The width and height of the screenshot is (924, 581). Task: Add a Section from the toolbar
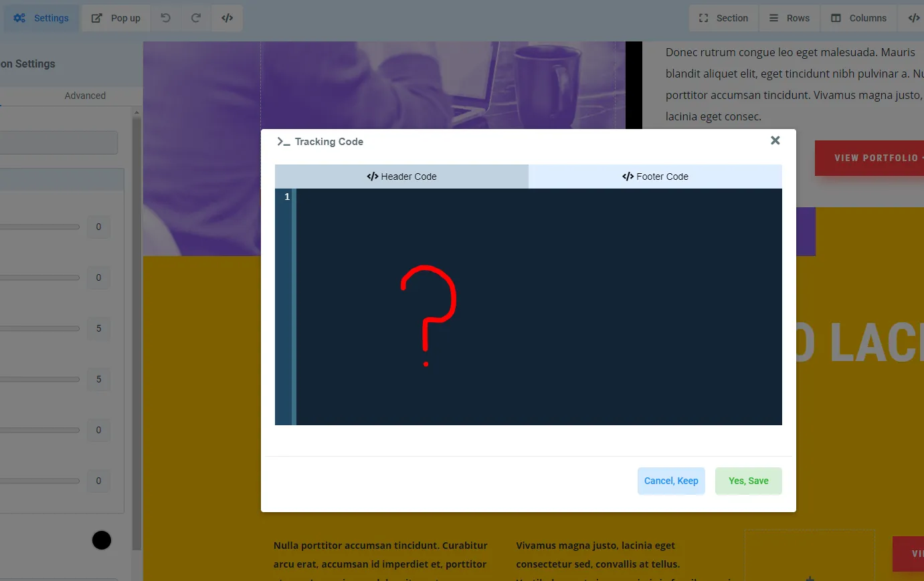pyautogui.click(x=724, y=18)
